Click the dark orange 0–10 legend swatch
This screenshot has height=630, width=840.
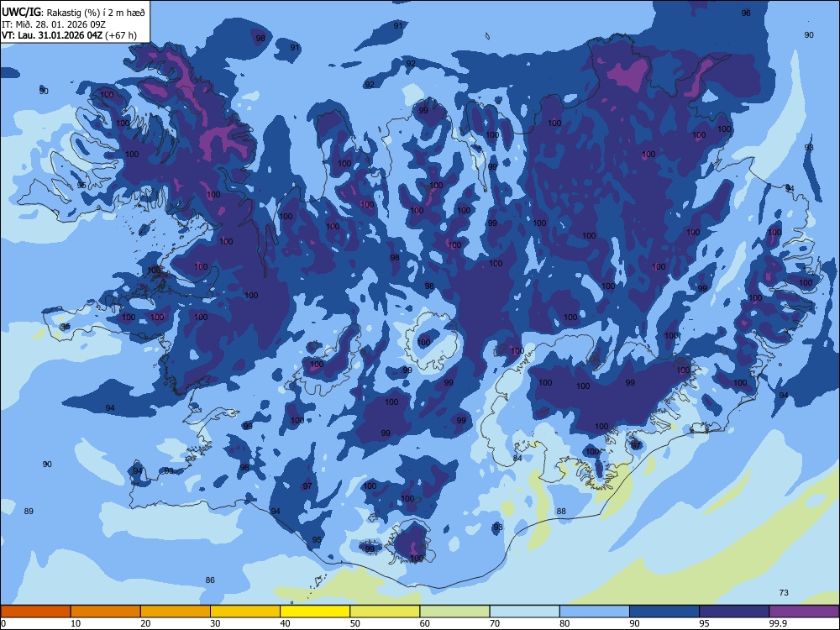pyautogui.click(x=35, y=612)
